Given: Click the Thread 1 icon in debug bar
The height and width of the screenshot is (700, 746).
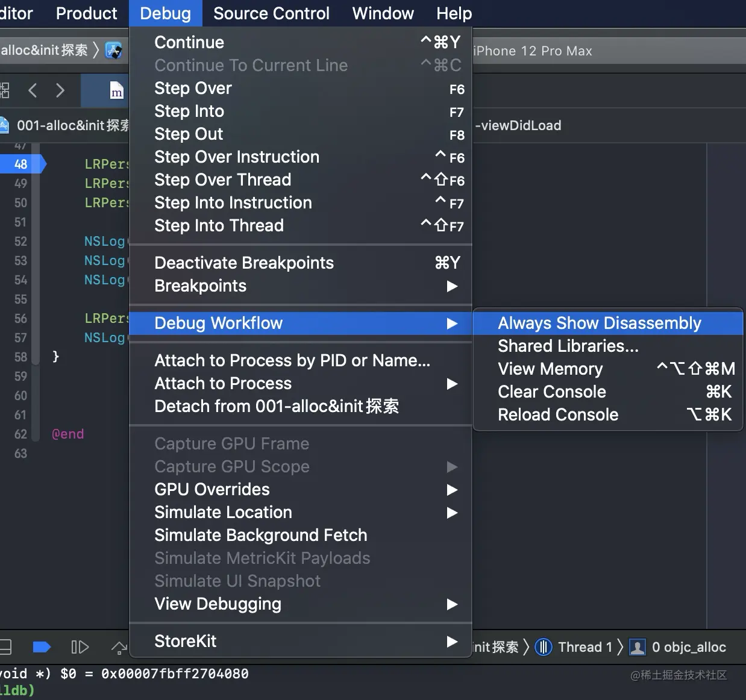Looking at the screenshot, I should pyautogui.click(x=544, y=647).
